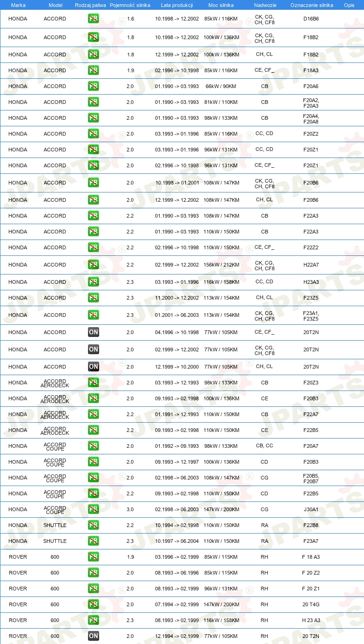Click the power value "156kW / 212KM"

pos(222,265)
